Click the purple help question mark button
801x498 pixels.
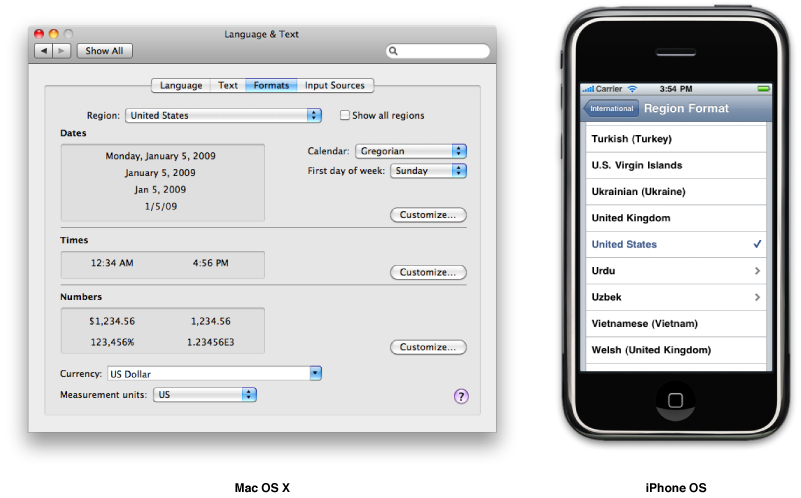click(461, 396)
